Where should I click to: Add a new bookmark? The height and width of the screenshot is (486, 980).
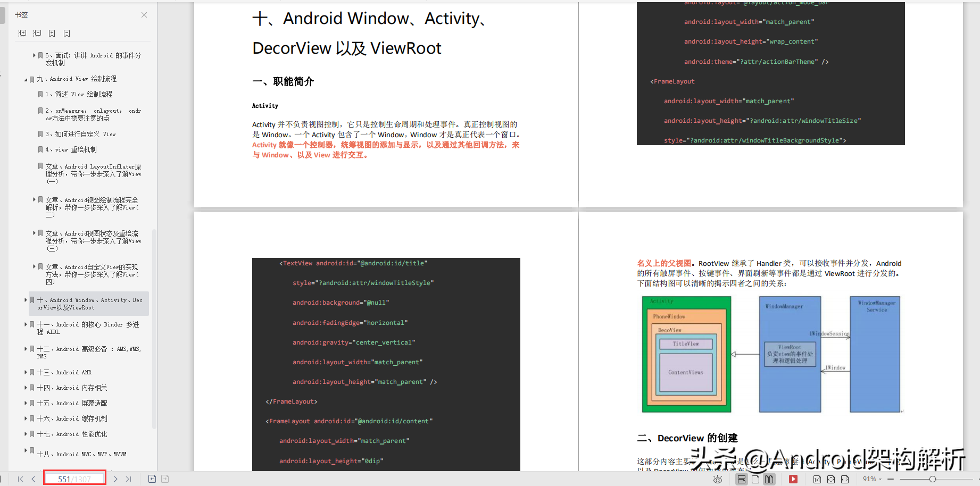(x=52, y=33)
